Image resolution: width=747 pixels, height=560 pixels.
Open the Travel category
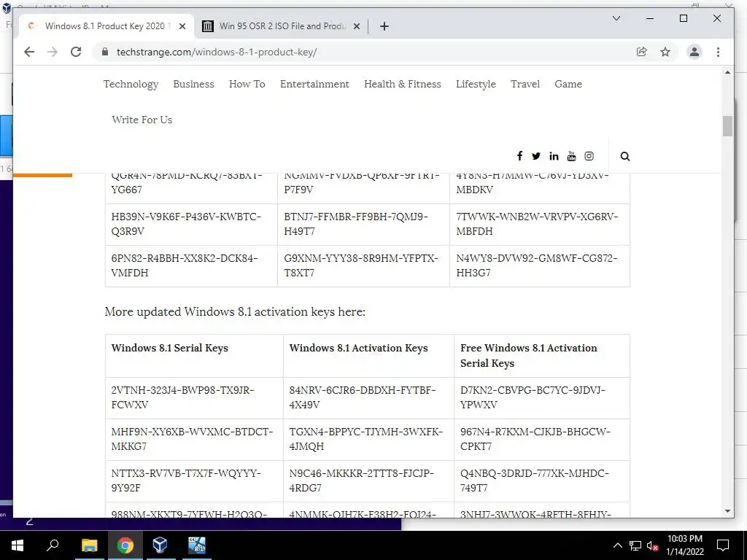coord(525,84)
